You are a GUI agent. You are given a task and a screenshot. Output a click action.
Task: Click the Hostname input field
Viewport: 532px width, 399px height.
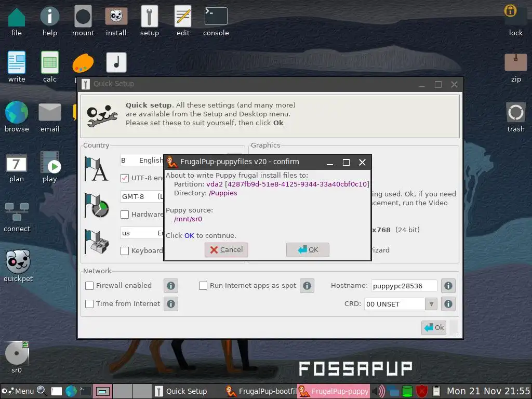point(404,286)
